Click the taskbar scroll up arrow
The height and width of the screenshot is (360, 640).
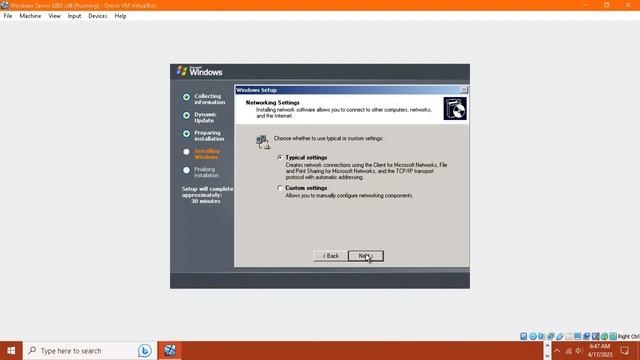547,346
